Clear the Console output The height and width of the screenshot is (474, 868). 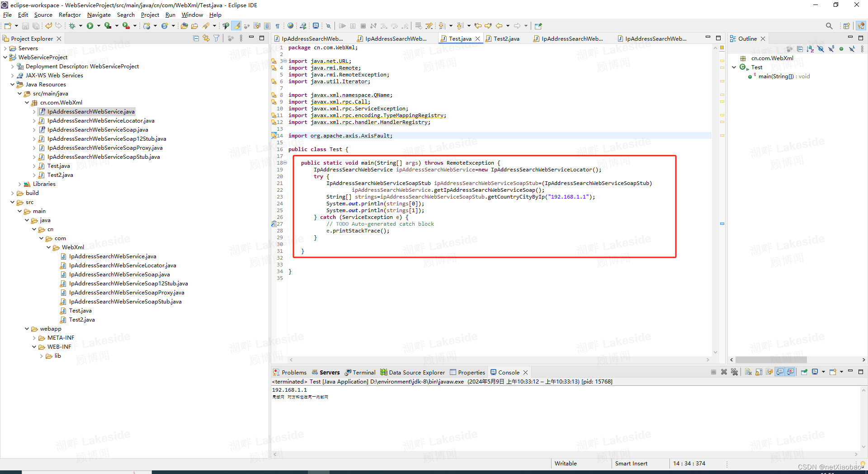pos(748,372)
